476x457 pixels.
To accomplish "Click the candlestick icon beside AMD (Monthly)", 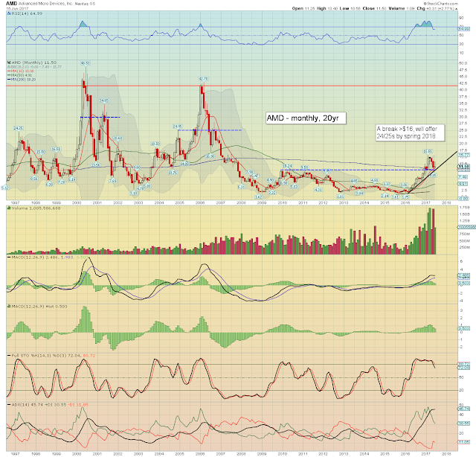I will point(9,63).
